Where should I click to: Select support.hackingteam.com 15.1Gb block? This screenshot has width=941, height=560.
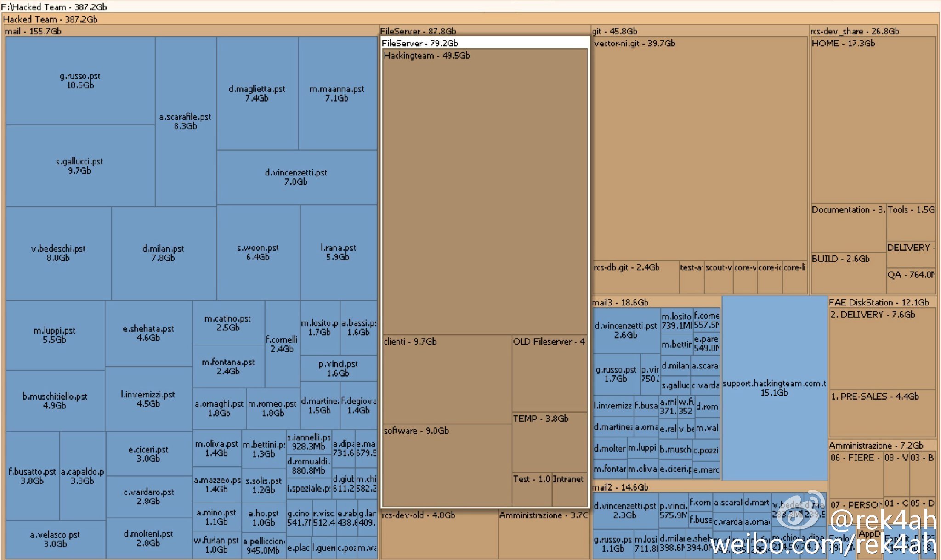[x=775, y=388]
